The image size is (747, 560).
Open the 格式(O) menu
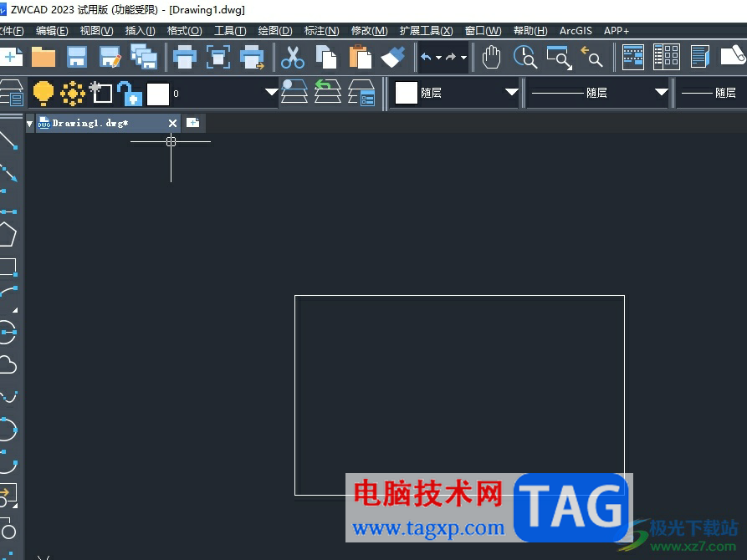tap(184, 31)
